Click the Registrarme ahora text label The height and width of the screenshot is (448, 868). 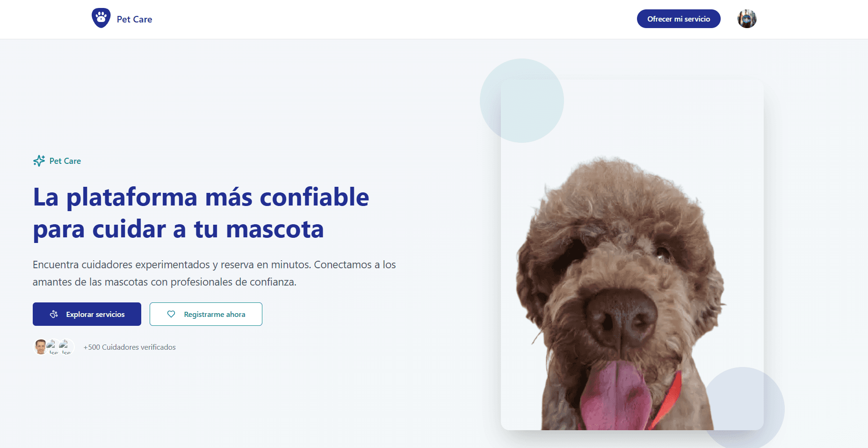(215, 314)
